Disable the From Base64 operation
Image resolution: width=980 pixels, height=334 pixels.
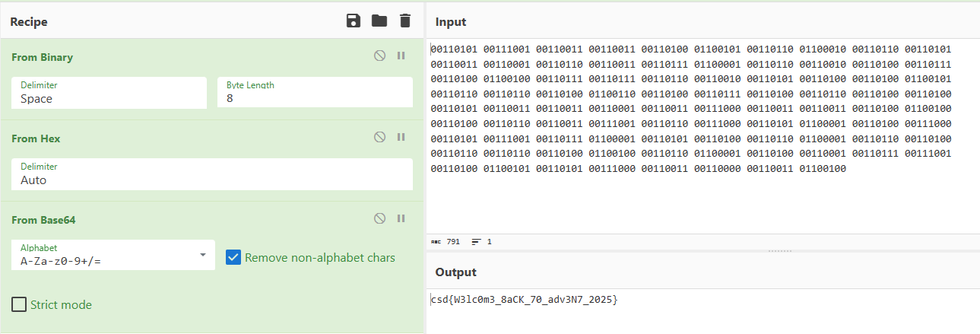click(x=379, y=219)
